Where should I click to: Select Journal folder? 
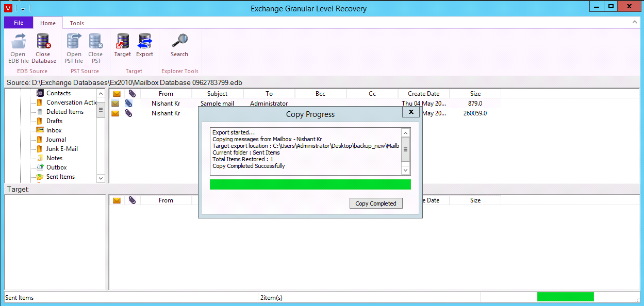[56, 140]
